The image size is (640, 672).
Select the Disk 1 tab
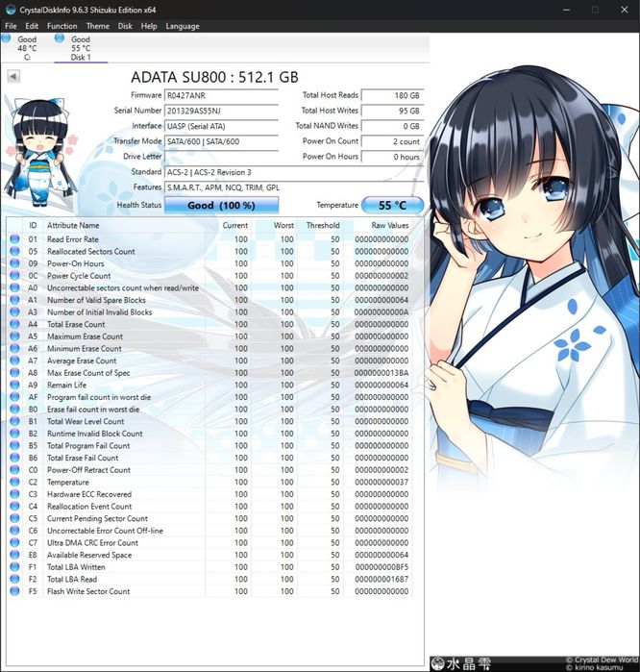click(x=81, y=47)
